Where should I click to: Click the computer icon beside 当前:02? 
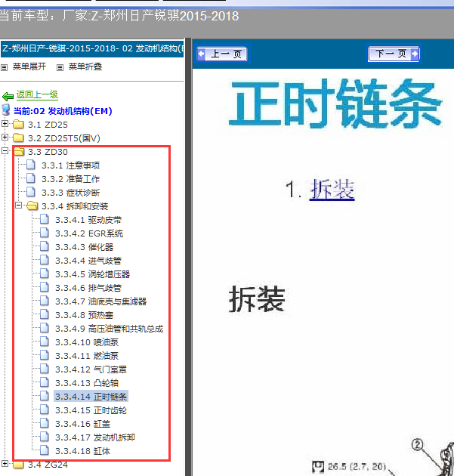pos(6,110)
